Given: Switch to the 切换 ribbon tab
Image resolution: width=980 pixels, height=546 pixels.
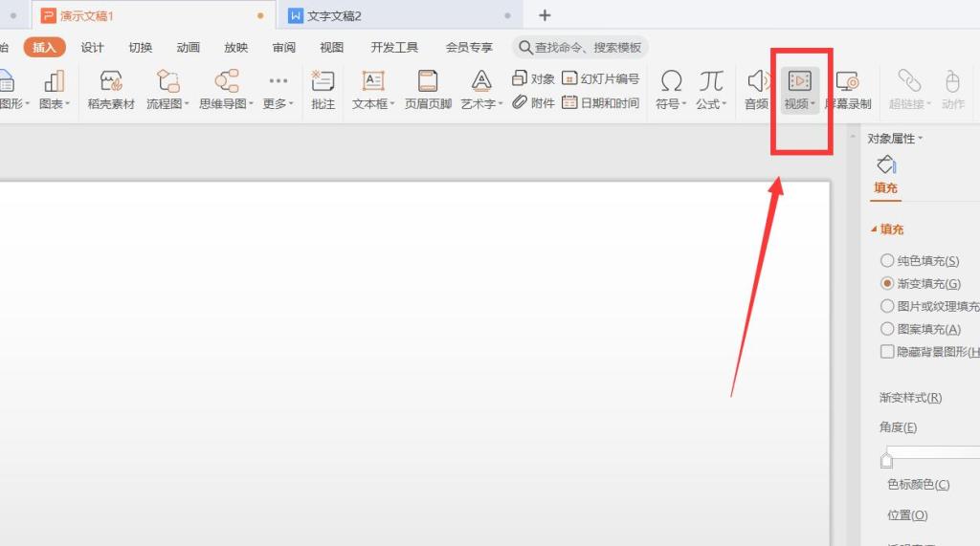Looking at the screenshot, I should point(141,48).
